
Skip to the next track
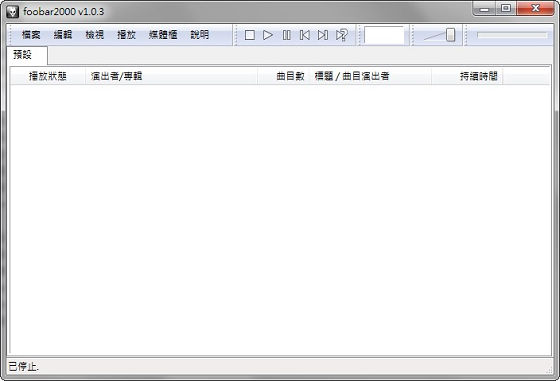(323, 35)
